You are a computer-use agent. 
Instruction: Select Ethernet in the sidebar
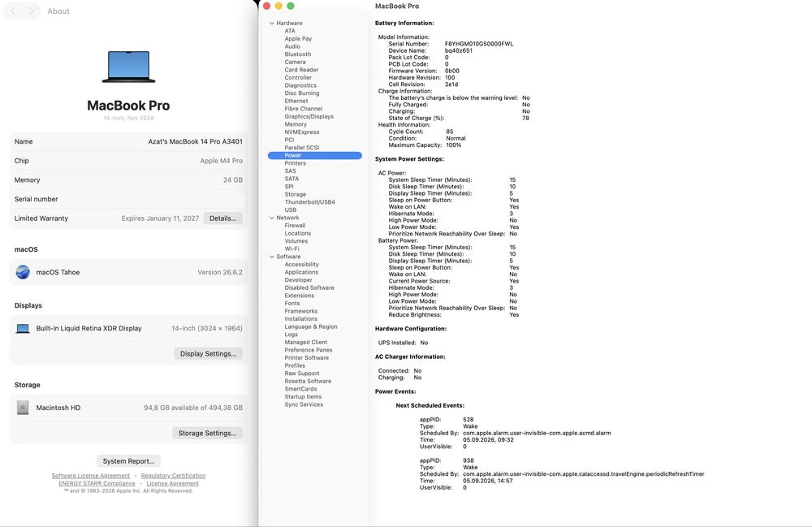(x=296, y=101)
